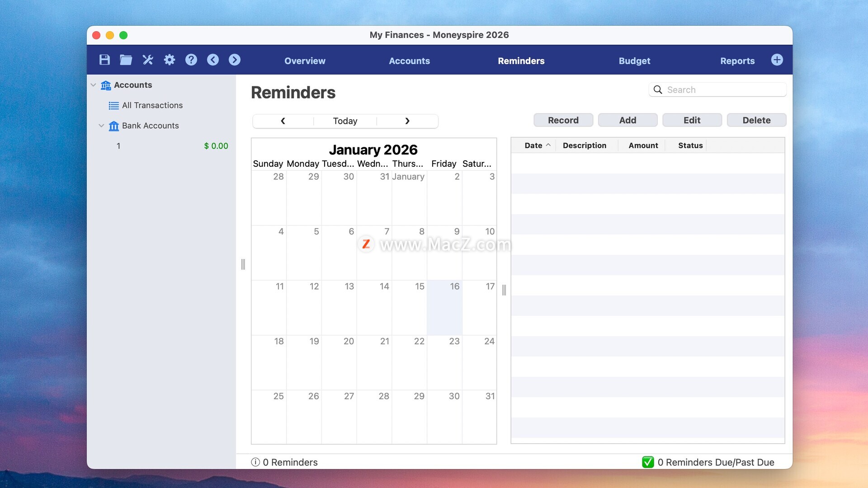This screenshot has height=488, width=868.
Task: Open file with the folder icon
Action: coord(126,60)
